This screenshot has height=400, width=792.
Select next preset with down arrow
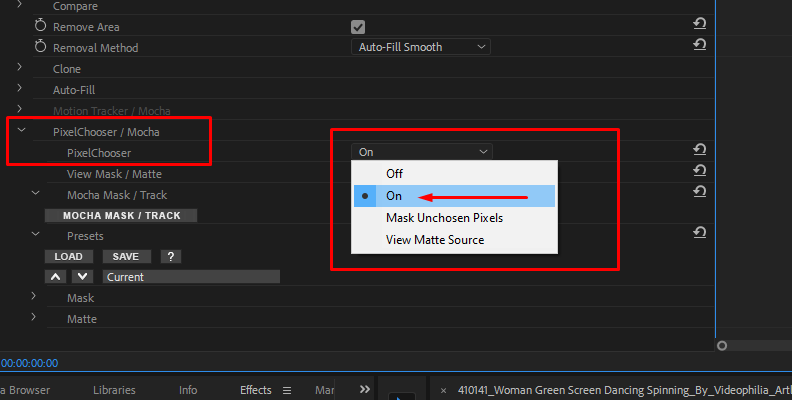coord(82,277)
